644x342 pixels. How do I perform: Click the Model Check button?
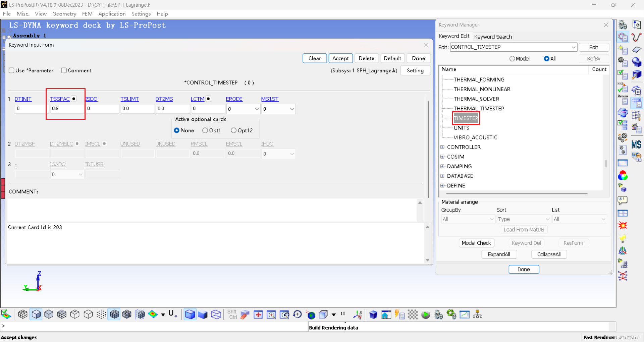tap(476, 243)
